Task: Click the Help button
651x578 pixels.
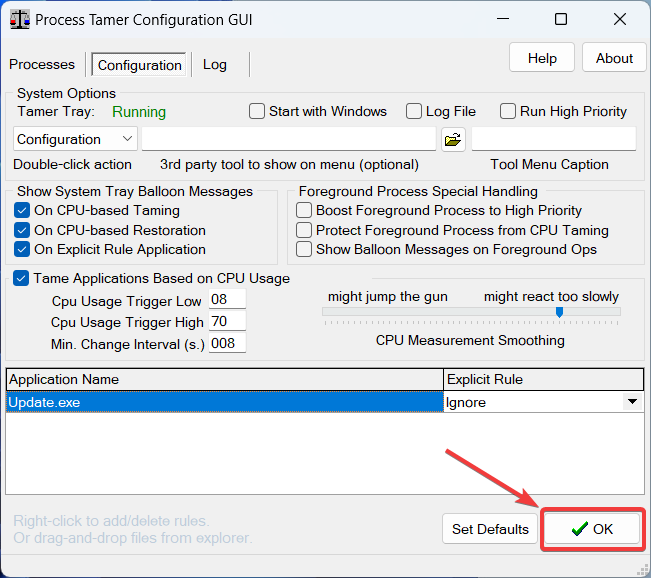Action: coord(542,58)
